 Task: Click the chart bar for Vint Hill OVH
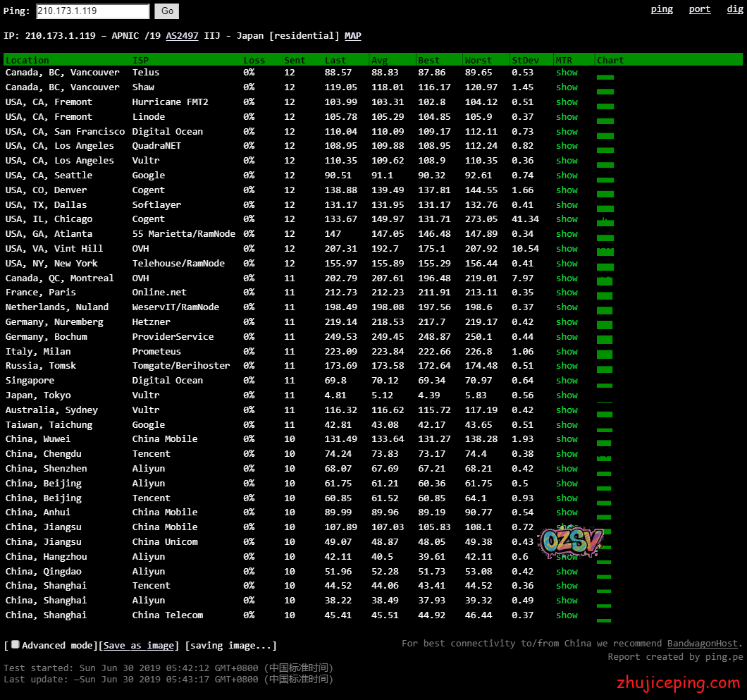605,251
